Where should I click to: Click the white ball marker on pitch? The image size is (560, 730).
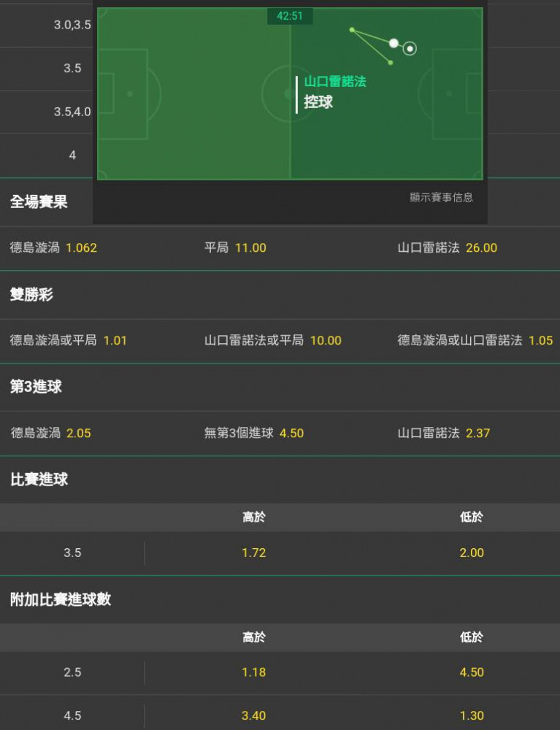(x=394, y=43)
